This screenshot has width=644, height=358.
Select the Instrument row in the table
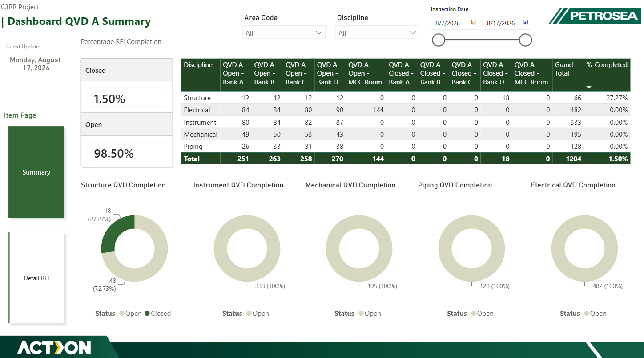[406, 122]
